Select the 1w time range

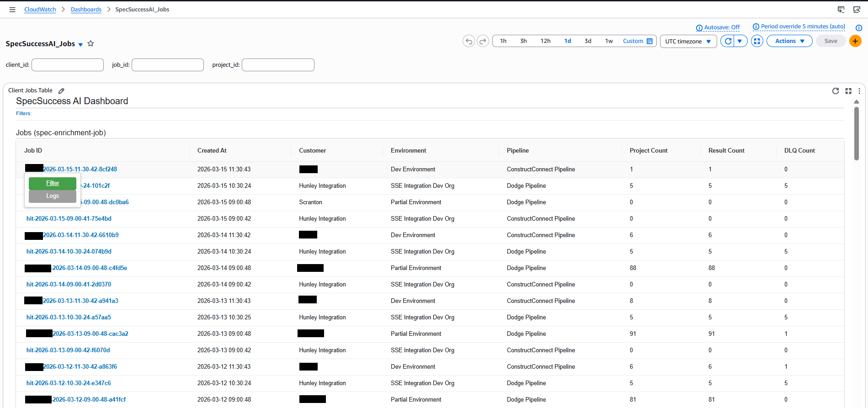click(609, 41)
